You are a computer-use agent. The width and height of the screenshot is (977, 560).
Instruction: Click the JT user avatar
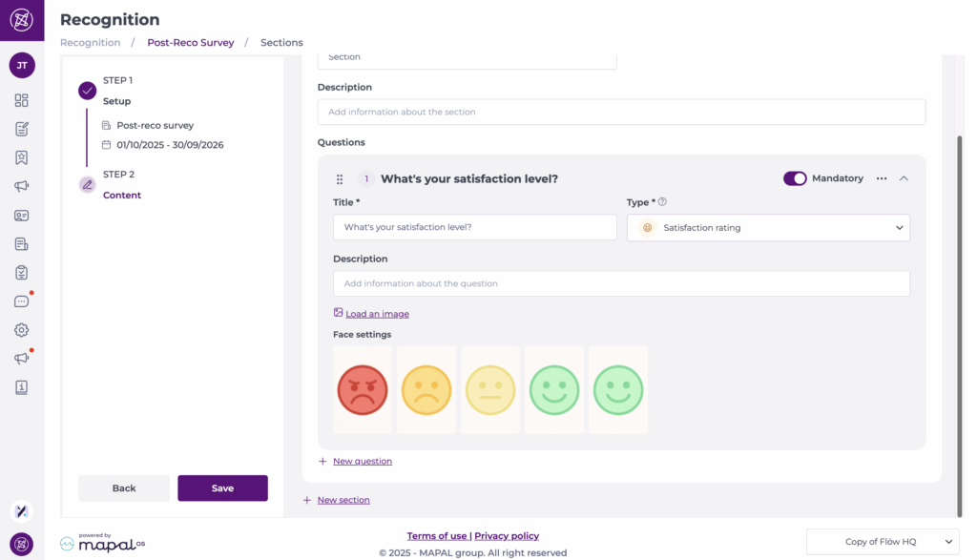click(22, 65)
